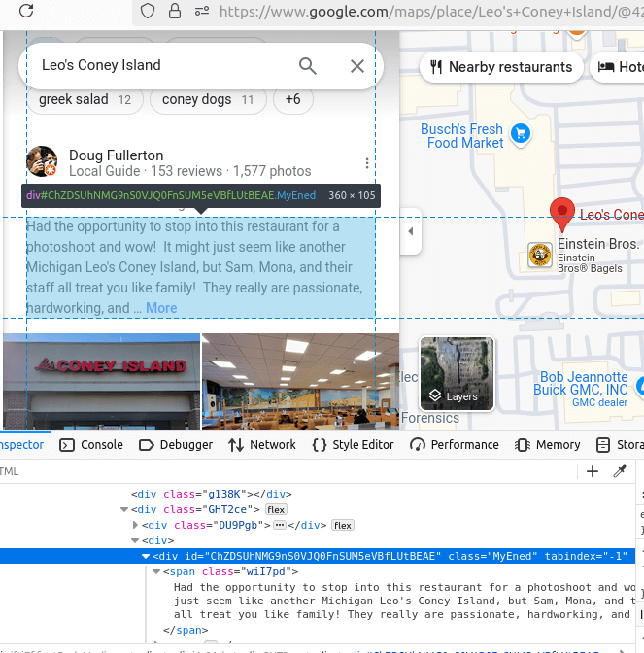This screenshot has height=653, width=644.
Task: Select the closing span tag row
Action: [x=318, y=630]
